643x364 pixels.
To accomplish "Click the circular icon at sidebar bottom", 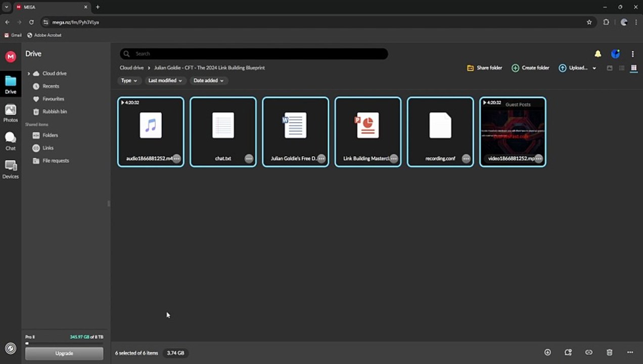I will (x=11, y=348).
